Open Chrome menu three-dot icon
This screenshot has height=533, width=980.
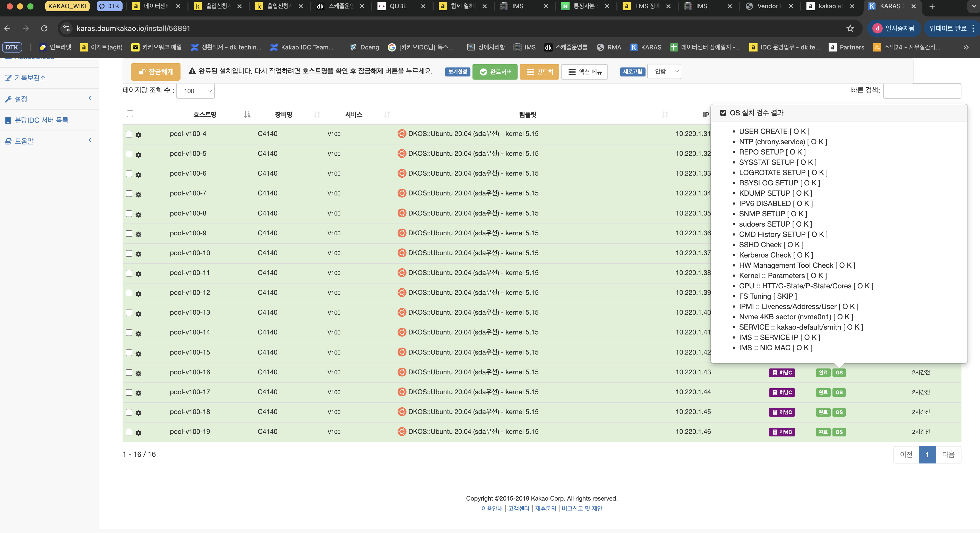click(x=973, y=28)
